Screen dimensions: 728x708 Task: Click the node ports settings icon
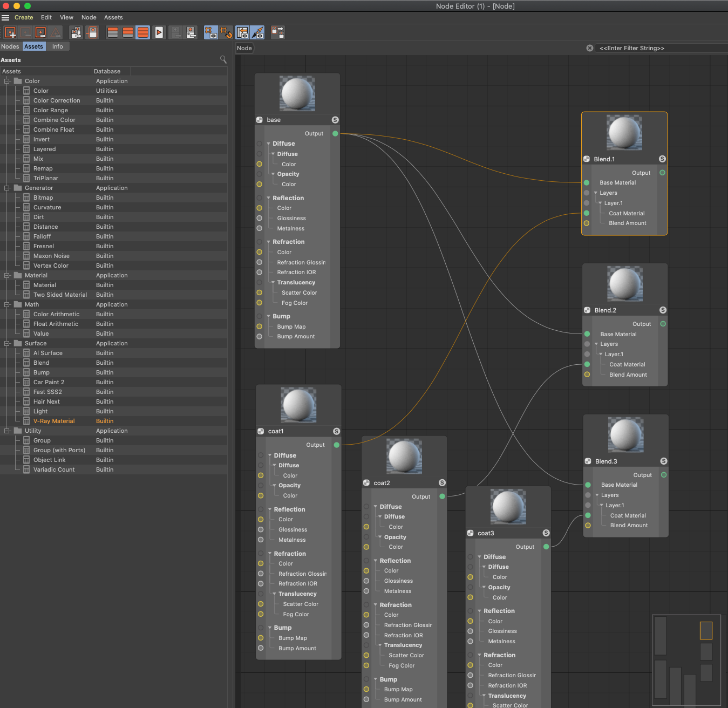(191, 32)
